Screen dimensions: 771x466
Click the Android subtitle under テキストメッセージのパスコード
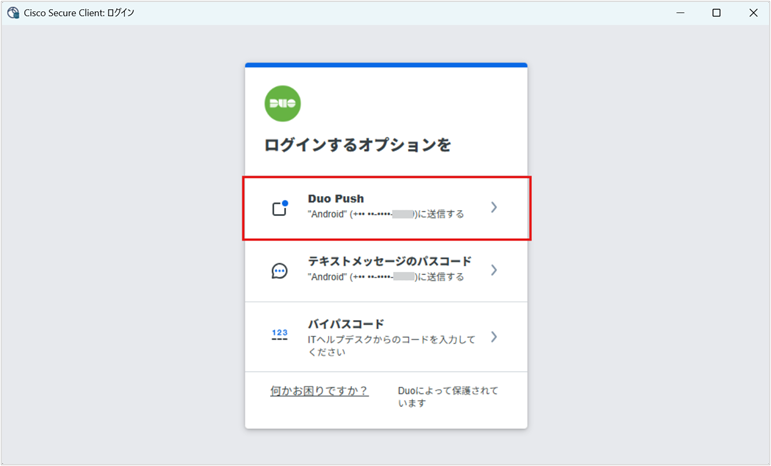pos(386,277)
